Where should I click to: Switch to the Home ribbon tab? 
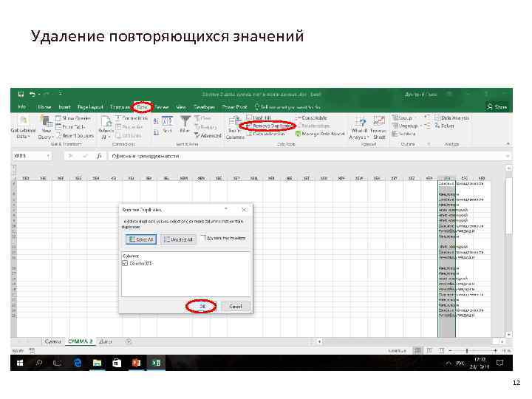tap(44, 107)
